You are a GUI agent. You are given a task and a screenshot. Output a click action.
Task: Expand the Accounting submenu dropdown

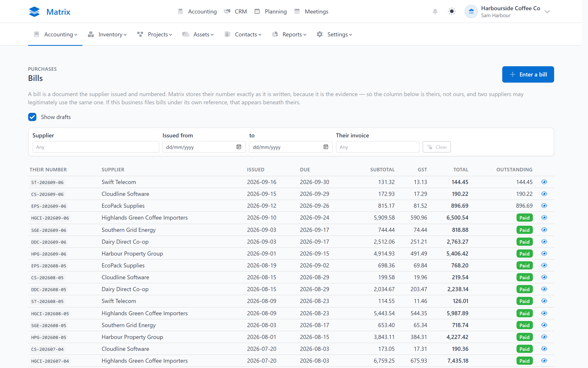(55, 35)
